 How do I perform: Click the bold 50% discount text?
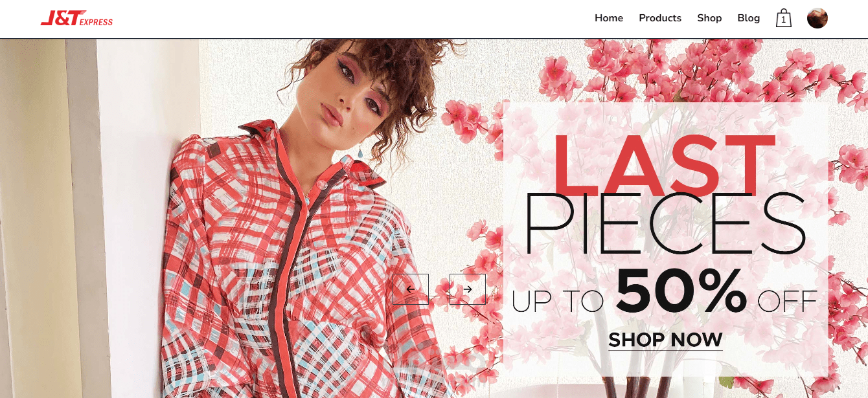click(681, 291)
